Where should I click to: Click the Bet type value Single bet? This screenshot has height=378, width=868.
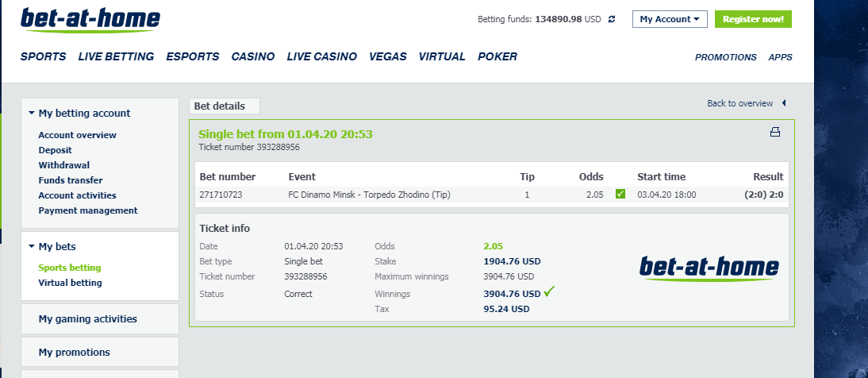click(303, 261)
